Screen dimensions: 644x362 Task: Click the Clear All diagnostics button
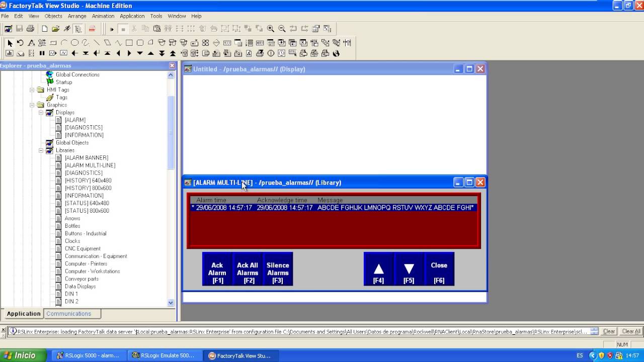point(631,331)
